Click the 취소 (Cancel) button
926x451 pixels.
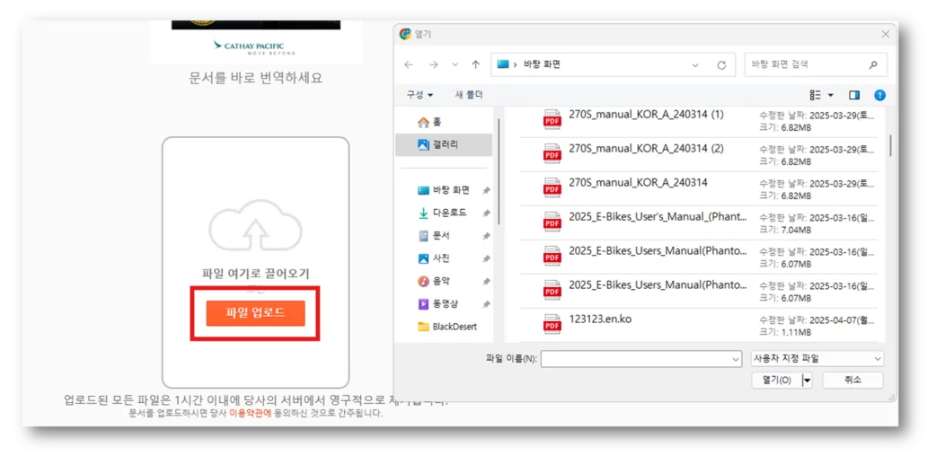(x=852, y=381)
